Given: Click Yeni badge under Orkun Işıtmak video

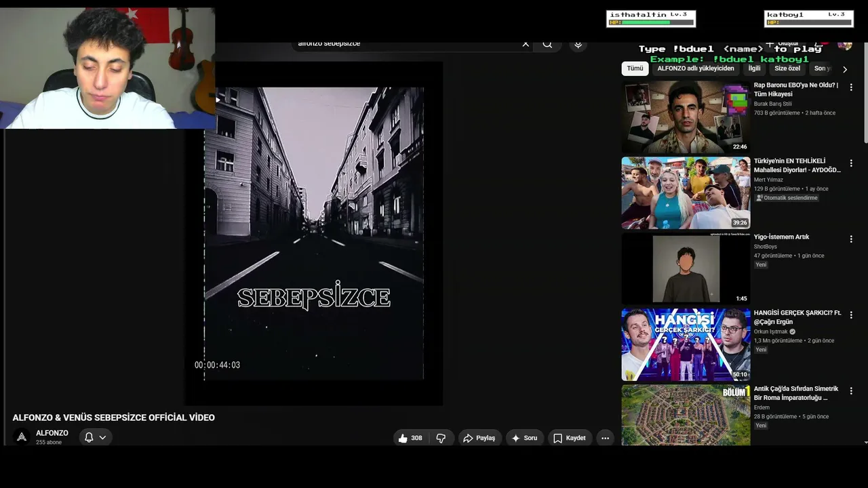Looking at the screenshot, I should [x=761, y=350].
